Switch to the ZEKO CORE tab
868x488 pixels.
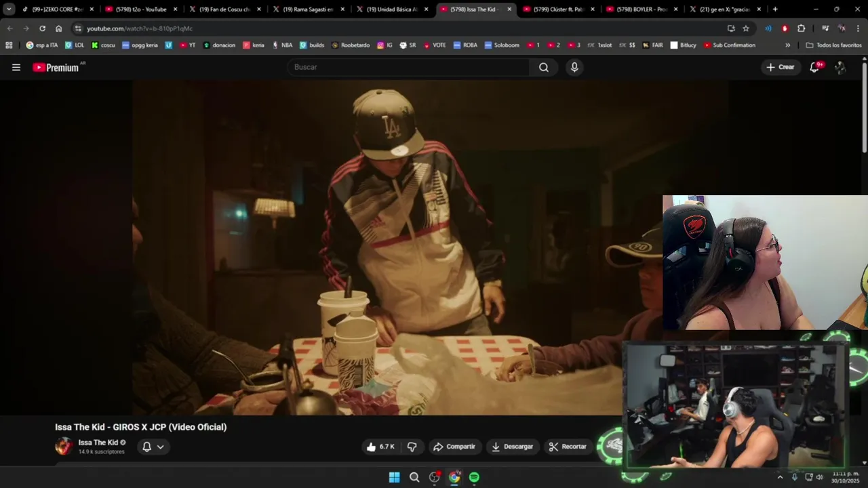tap(57, 9)
